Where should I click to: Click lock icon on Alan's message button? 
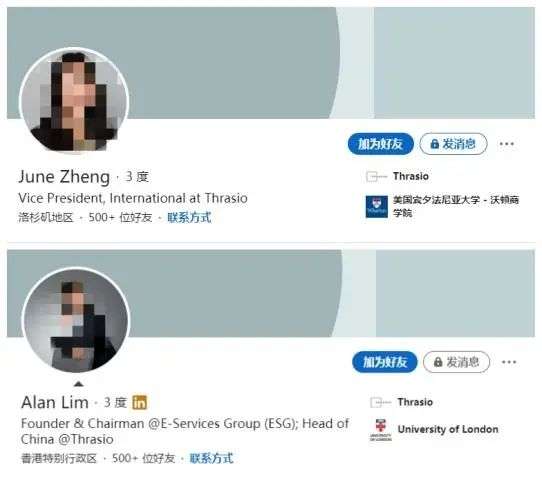pos(438,362)
